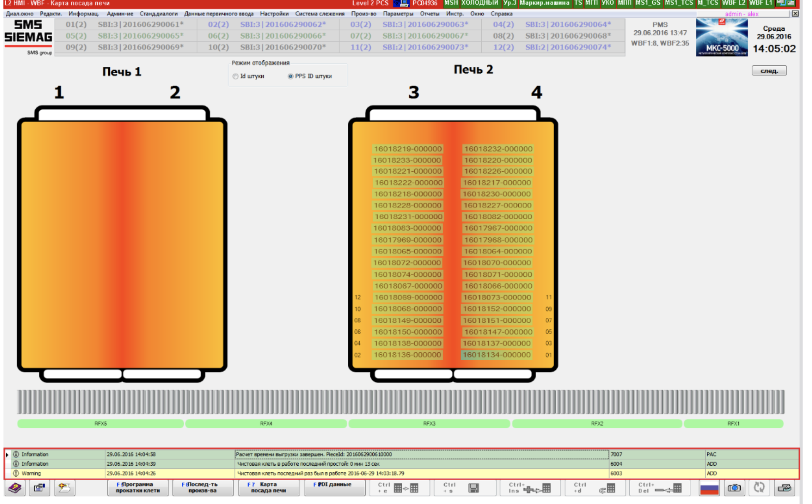Viewport: 812px width, 504px height.
Task: Select the 'PPS ID штуки' radio button
Action: pyautogui.click(x=290, y=77)
